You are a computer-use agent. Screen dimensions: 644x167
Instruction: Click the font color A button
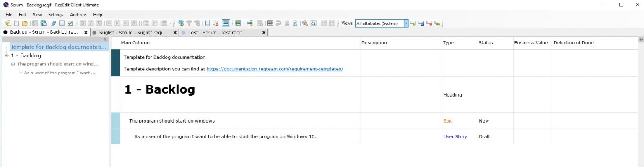134,23
